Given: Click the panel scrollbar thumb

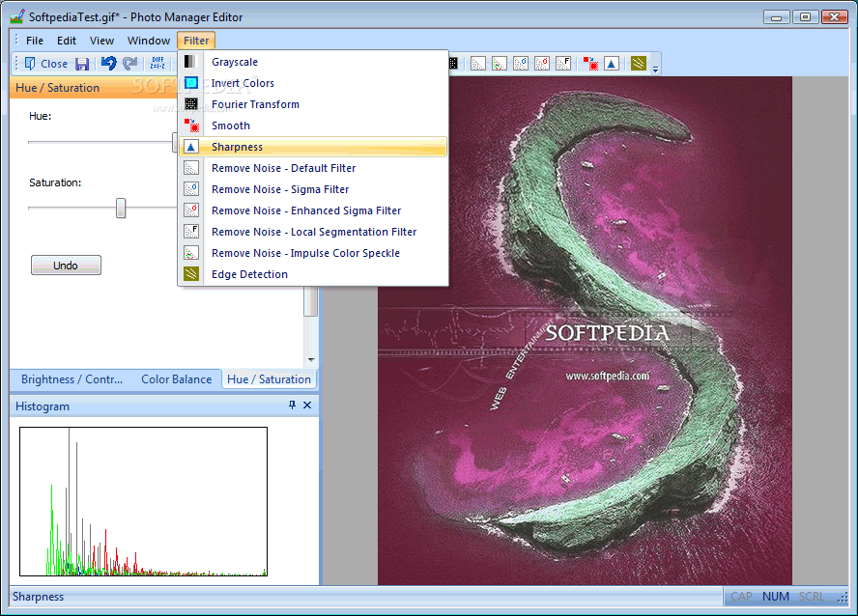Looking at the screenshot, I should coord(311,301).
